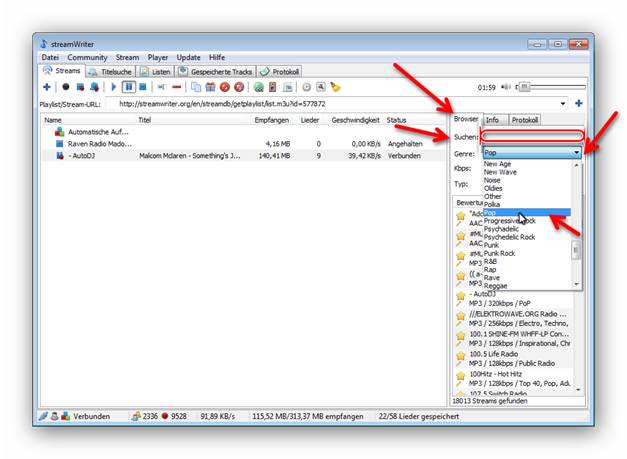Open the Community menu

click(87, 58)
